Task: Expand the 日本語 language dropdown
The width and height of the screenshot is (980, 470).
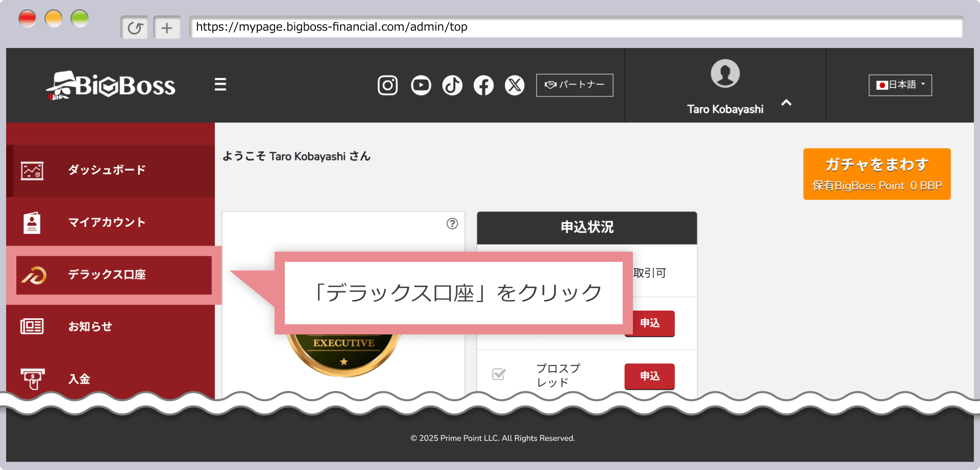Action: click(x=900, y=85)
